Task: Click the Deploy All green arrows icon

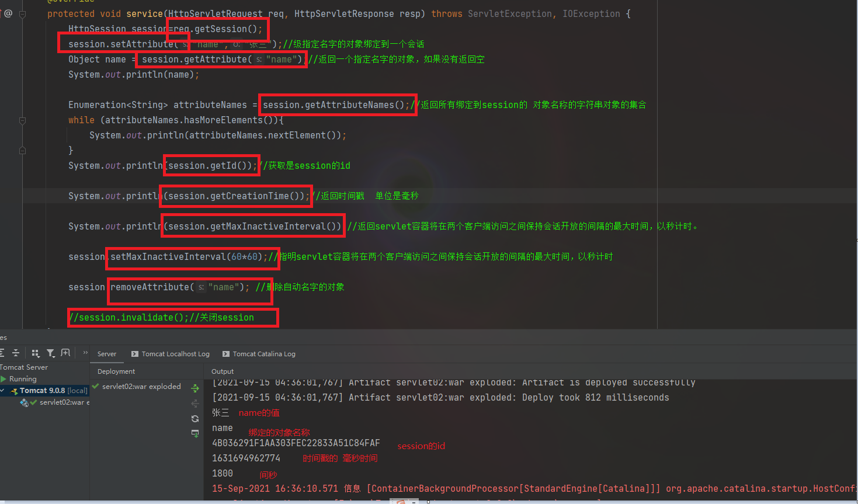Action: point(195,388)
